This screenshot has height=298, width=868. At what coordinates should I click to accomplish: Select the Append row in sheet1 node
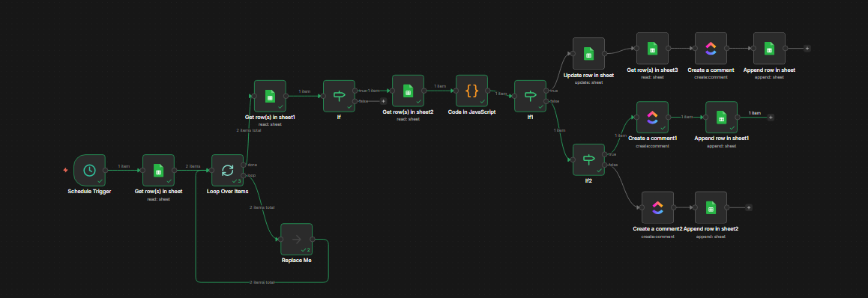click(721, 118)
